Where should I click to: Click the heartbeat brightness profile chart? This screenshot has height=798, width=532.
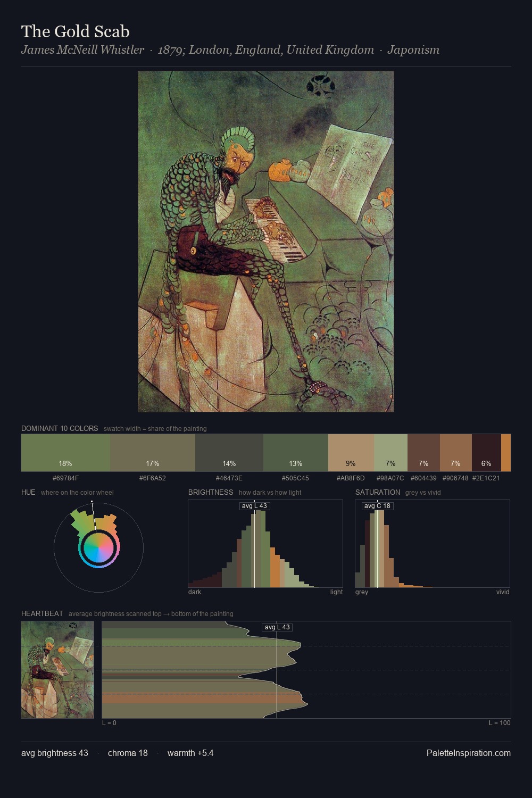click(306, 670)
